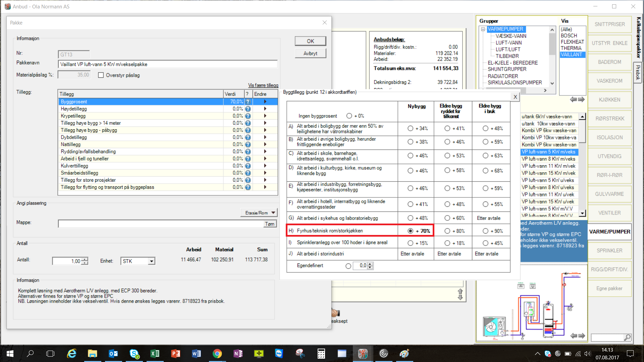The height and width of the screenshot is (362, 644).
Task: Open Google Chrome from taskbar
Action: click(x=217, y=354)
